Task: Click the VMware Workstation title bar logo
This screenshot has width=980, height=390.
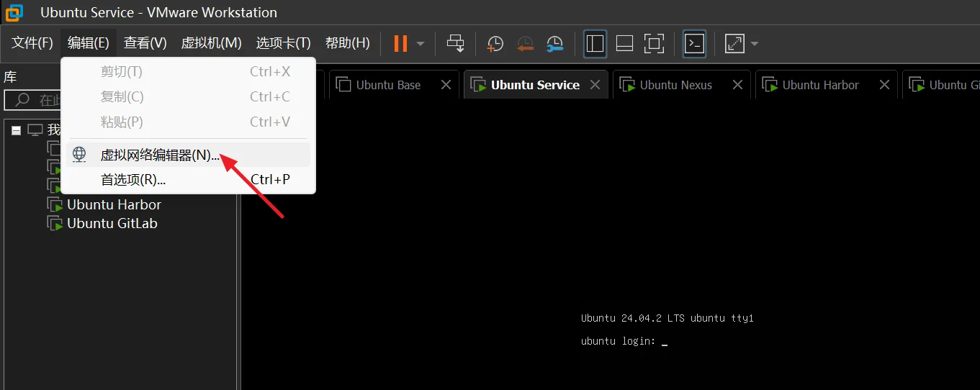Action: pos(14,12)
